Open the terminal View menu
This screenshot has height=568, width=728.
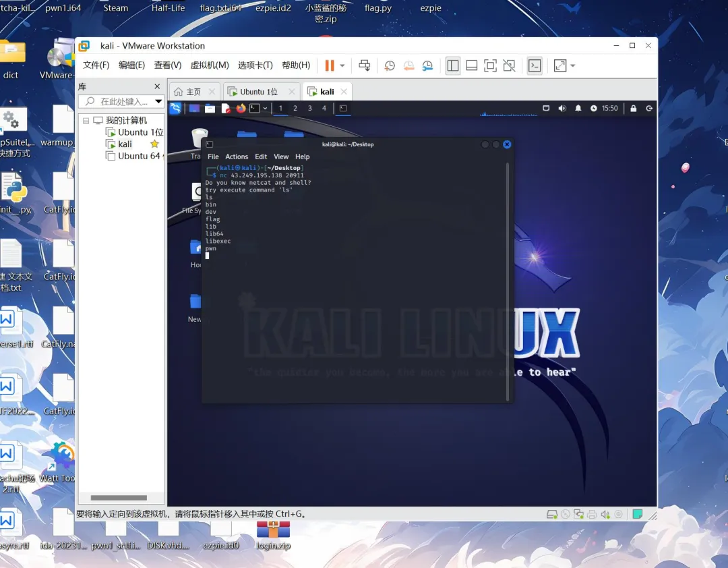pos(281,157)
